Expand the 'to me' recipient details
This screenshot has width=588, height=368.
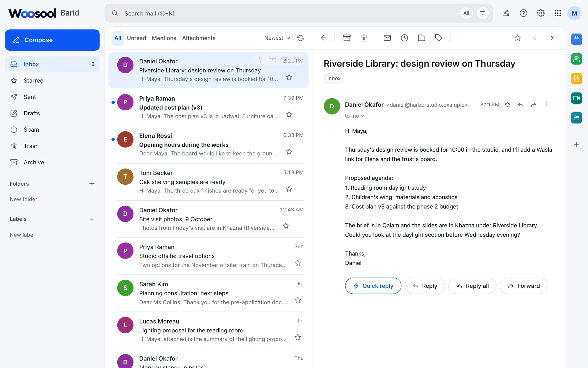(x=354, y=116)
